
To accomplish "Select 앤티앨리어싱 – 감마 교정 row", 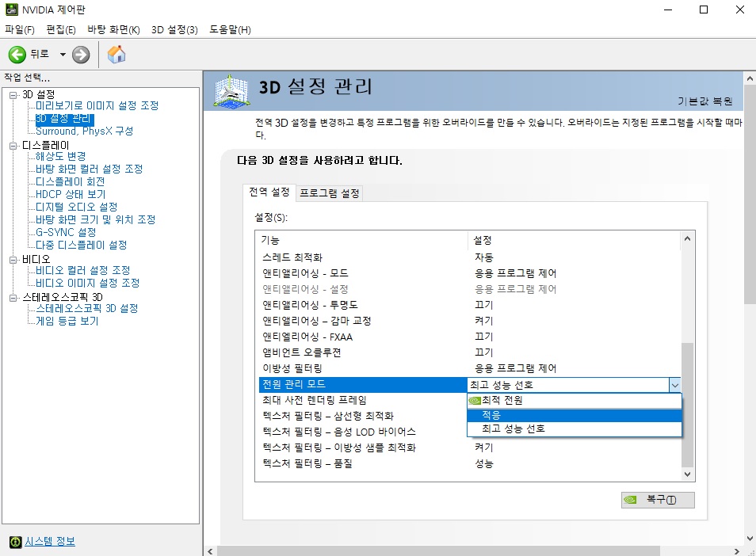I will [470, 321].
